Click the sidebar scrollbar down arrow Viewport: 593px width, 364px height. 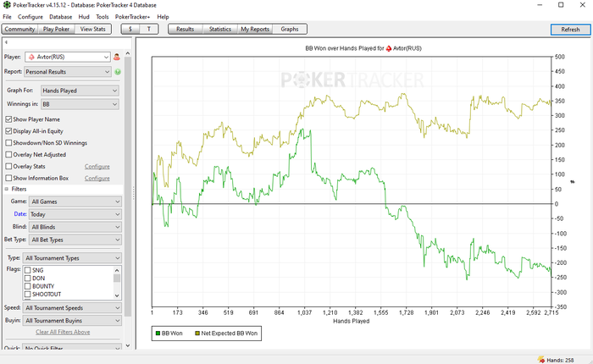click(128, 345)
